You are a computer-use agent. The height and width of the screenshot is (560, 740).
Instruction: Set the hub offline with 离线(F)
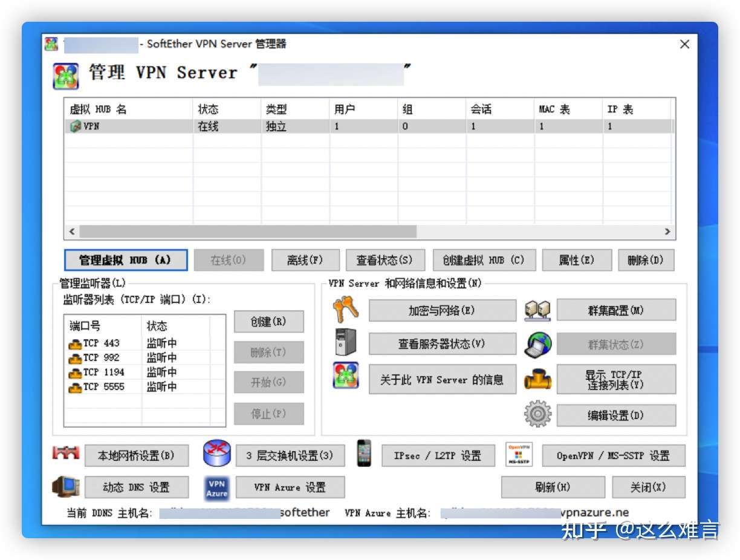pyautogui.click(x=305, y=261)
